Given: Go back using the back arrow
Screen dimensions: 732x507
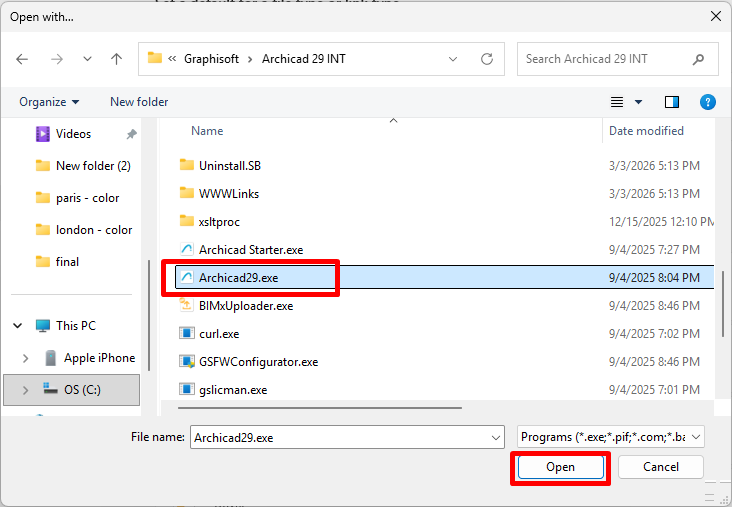Looking at the screenshot, I should click(x=22, y=59).
